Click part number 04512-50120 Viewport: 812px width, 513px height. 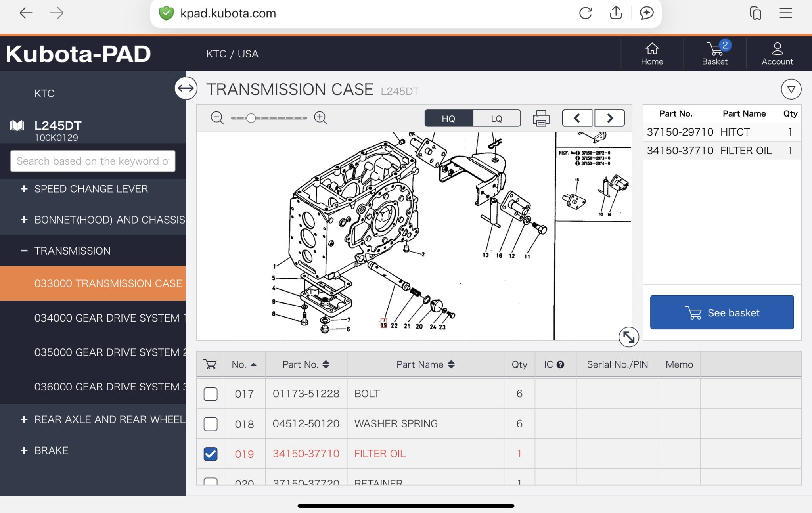click(306, 424)
